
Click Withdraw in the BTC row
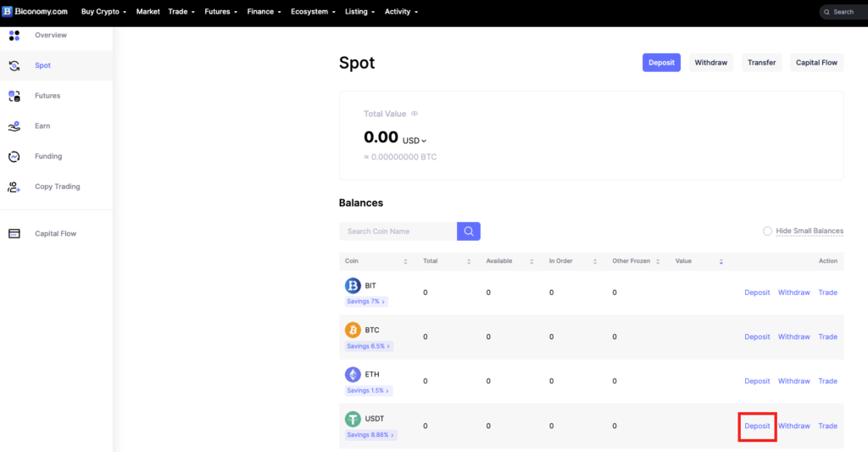click(793, 337)
